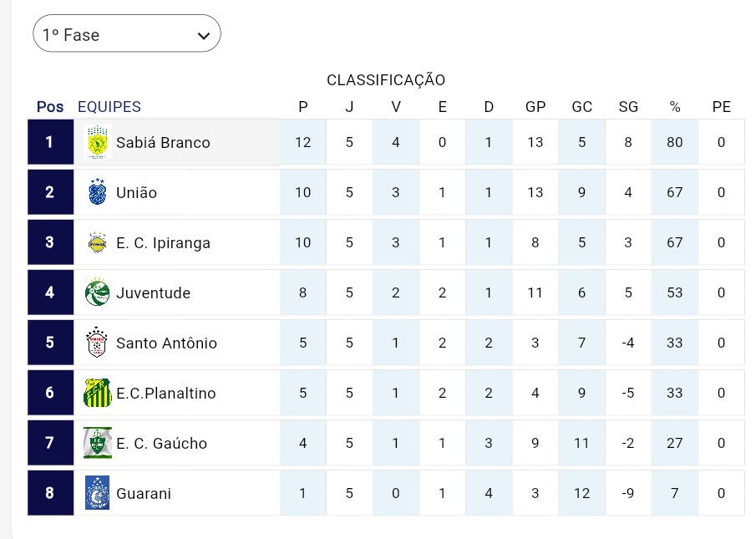
Task: Select position 1 badge in standings
Action: tap(50, 142)
